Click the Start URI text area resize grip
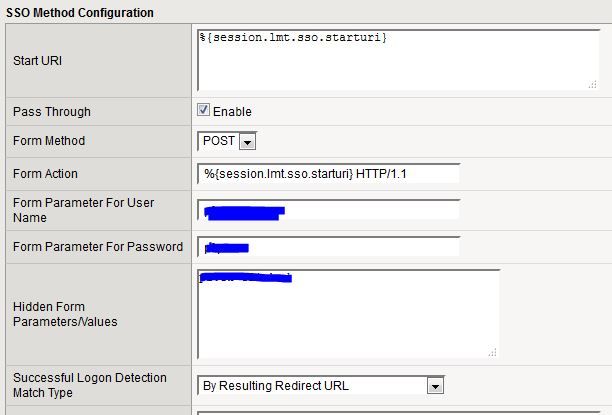 593,85
